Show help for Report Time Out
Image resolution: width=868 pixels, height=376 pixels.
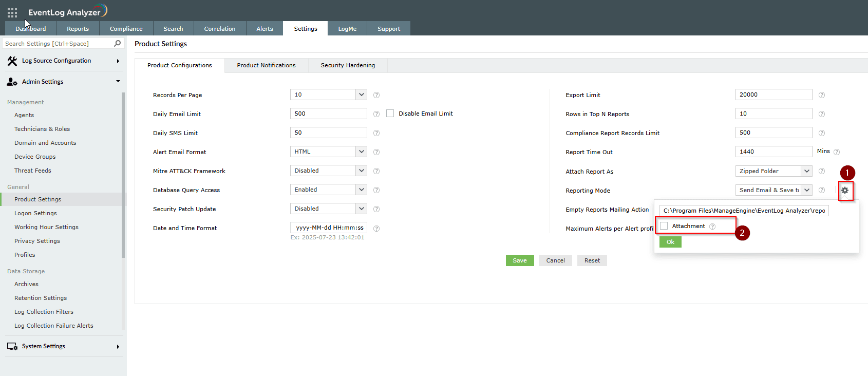pyautogui.click(x=837, y=152)
